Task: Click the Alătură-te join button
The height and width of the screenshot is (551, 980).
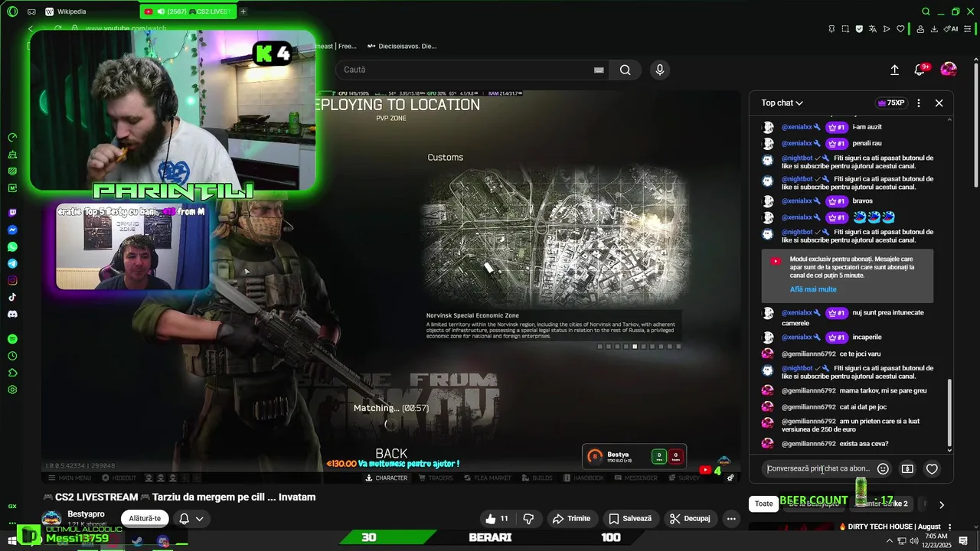Action: pos(145,518)
